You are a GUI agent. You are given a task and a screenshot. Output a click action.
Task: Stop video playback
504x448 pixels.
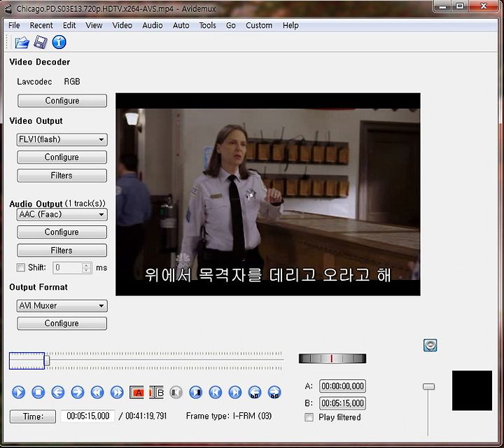coord(38,393)
